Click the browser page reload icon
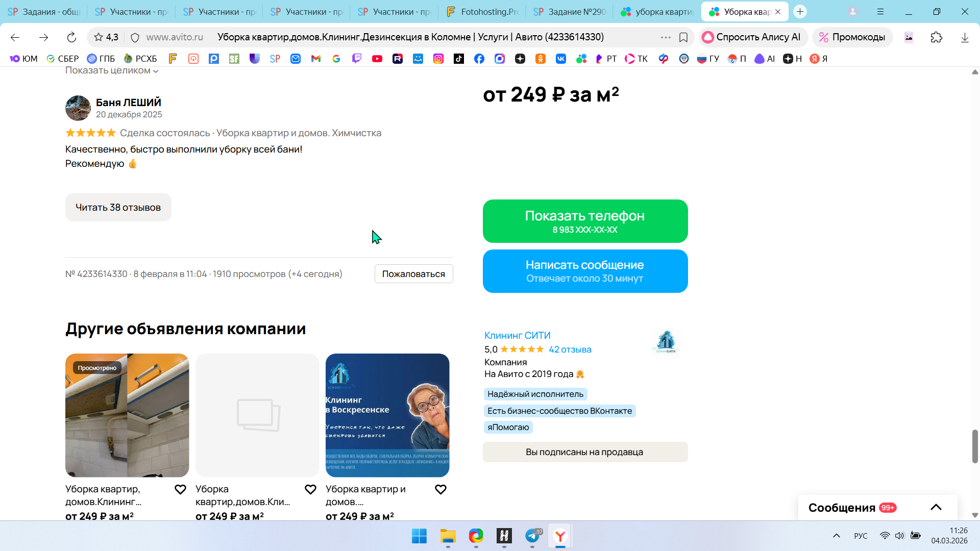Screen dimensions: 980x551 (x=71, y=37)
